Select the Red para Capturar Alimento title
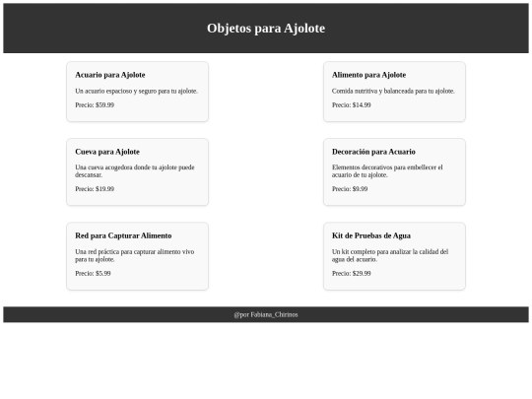The image size is (532, 399). coord(123,235)
